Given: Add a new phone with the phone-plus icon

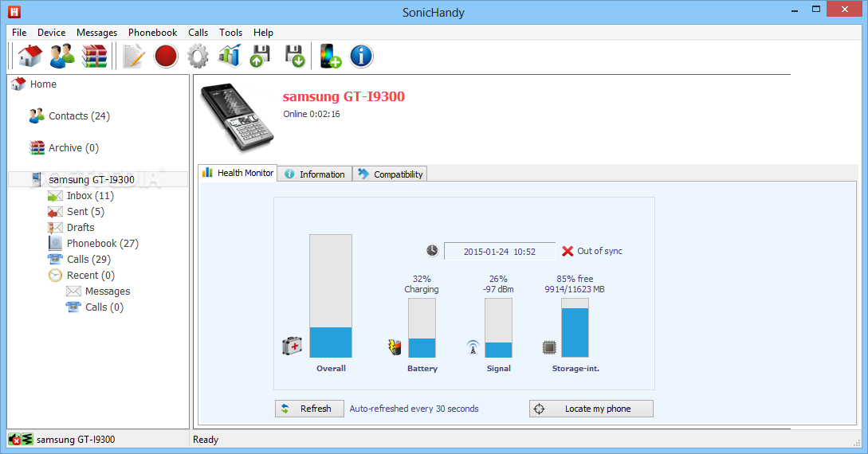Looking at the screenshot, I should [331, 56].
